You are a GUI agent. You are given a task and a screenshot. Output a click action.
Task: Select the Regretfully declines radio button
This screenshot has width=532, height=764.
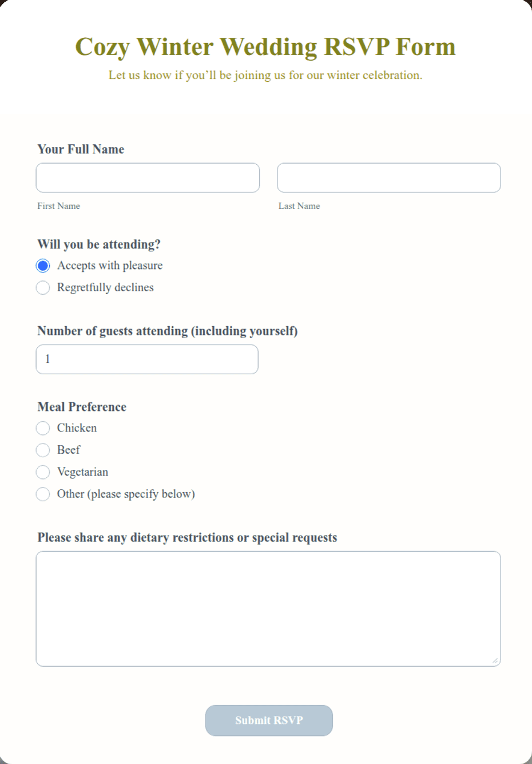tap(43, 287)
